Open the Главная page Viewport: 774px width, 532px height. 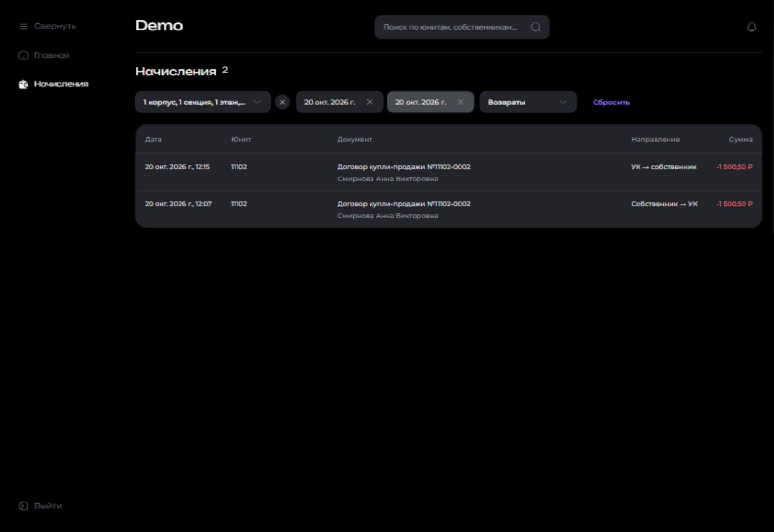coord(44,55)
